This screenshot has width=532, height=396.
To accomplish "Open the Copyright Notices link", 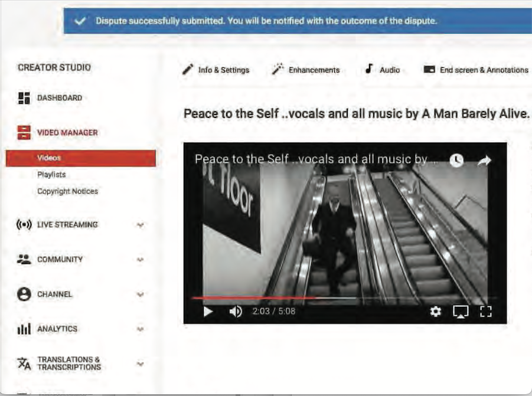I will coord(67,191).
